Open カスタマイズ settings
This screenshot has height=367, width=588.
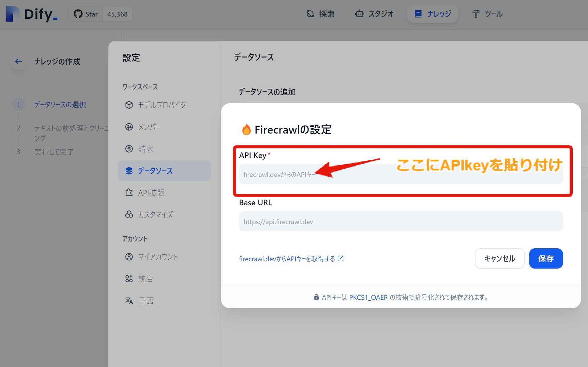[x=164, y=215]
